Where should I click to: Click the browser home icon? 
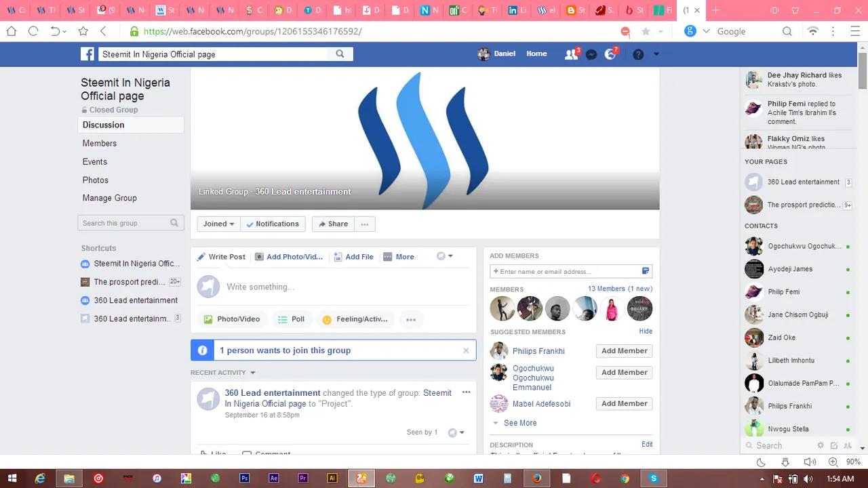(x=12, y=31)
